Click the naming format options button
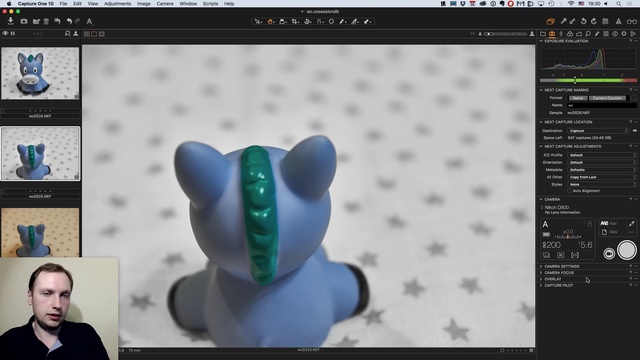 (633, 98)
